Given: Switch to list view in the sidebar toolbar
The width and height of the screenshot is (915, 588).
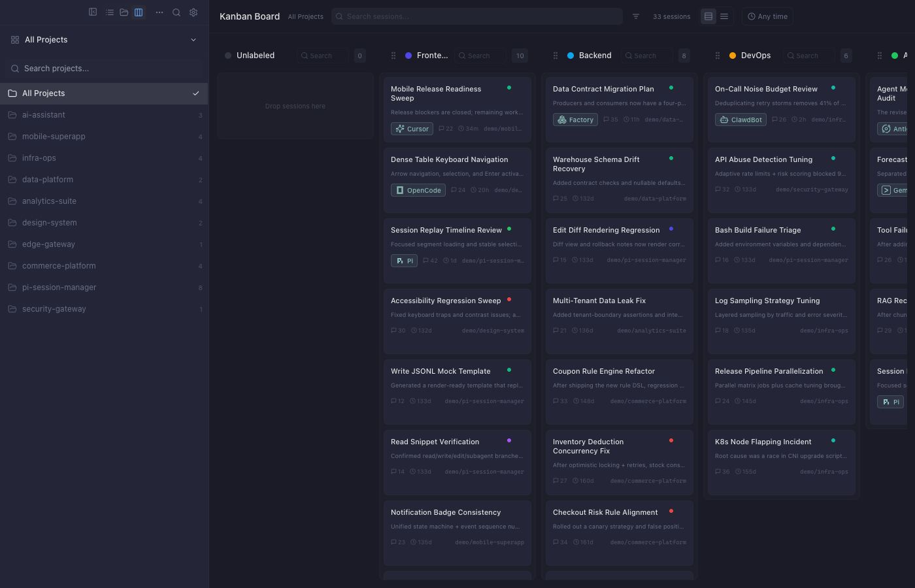Looking at the screenshot, I should tap(110, 12).
